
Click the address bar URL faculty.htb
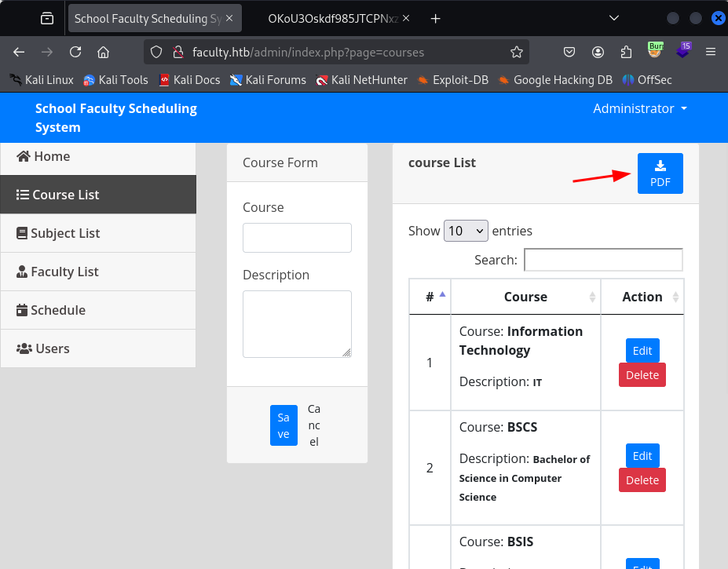click(308, 52)
